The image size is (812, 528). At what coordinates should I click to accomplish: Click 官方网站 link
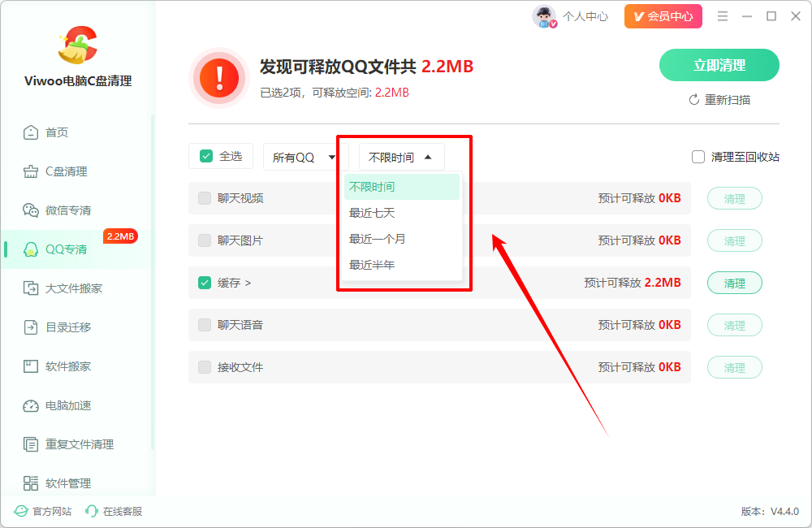click(52, 512)
